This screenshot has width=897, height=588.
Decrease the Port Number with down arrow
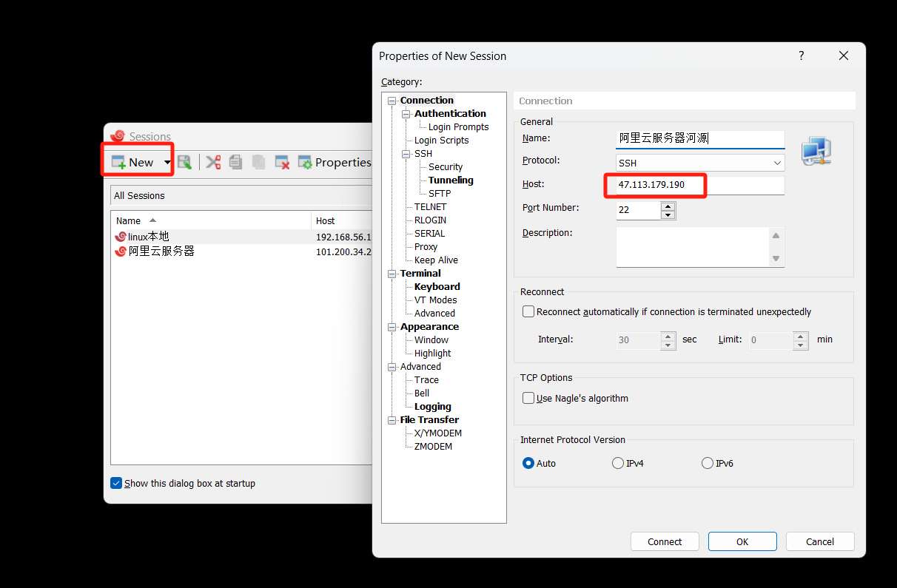click(668, 215)
